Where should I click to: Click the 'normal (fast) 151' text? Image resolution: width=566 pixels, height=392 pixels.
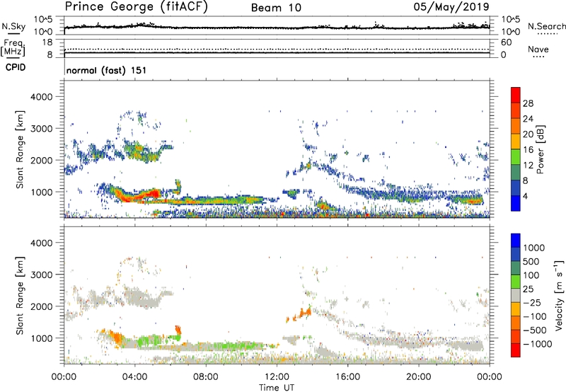click(107, 70)
